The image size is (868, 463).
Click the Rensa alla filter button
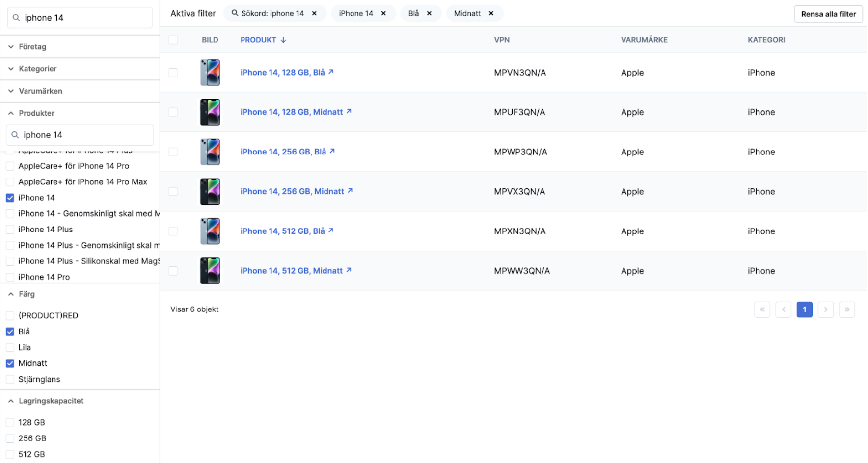pyautogui.click(x=828, y=14)
